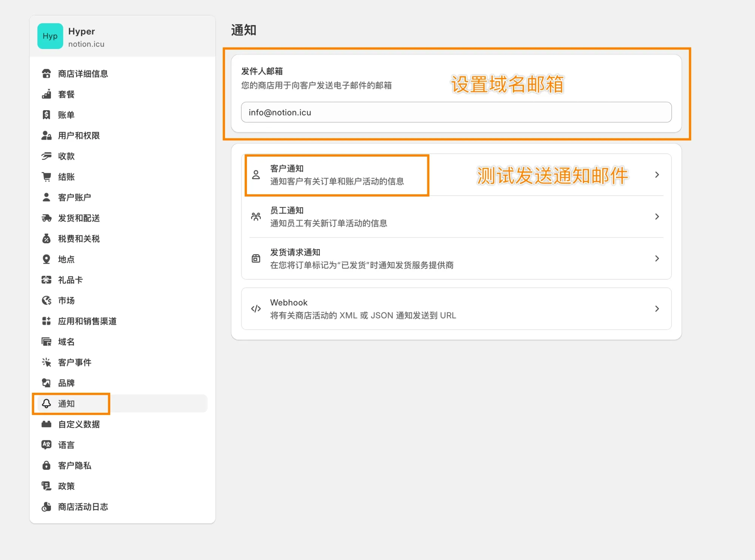Click the 礼品卡 gift card icon
Image resolution: width=755 pixels, height=560 pixels.
pyautogui.click(x=46, y=280)
